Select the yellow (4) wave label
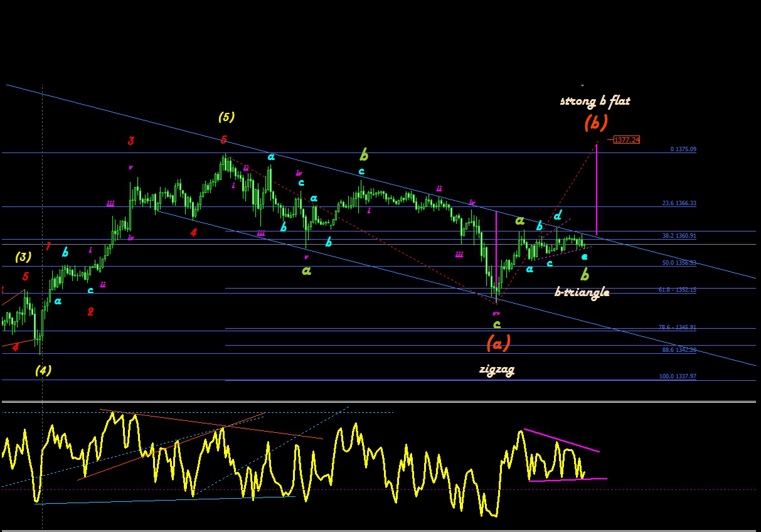 pos(43,370)
